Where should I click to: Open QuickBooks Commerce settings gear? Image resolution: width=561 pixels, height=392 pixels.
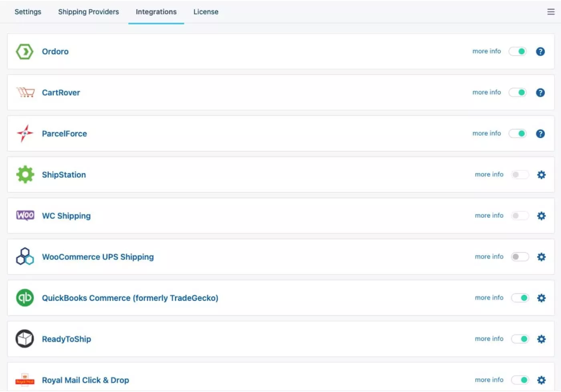click(541, 298)
